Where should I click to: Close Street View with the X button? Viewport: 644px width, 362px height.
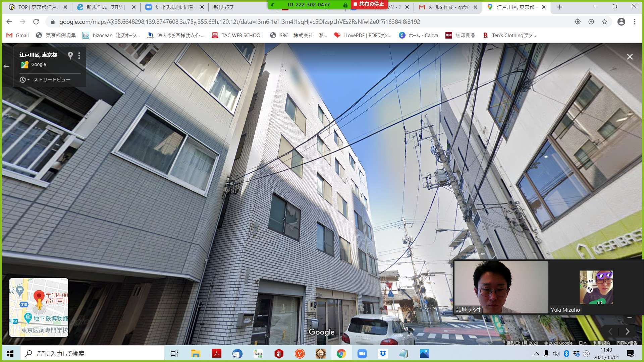(630, 57)
